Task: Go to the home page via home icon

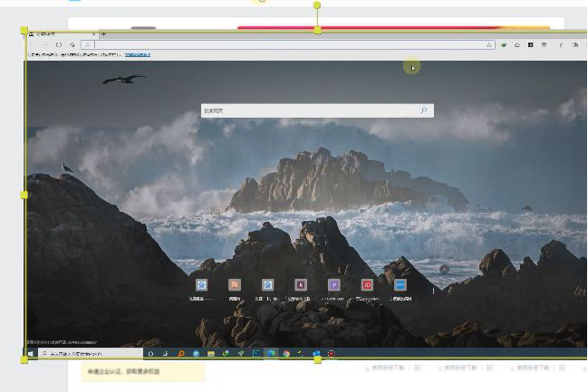Action: pos(72,44)
